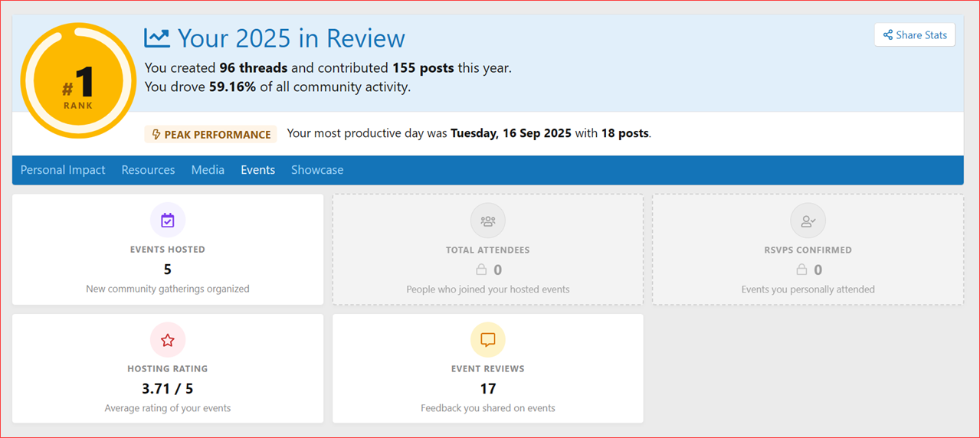980x438 pixels.
Task: Click the RSVPs Confirmed label
Action: (x=808, y=250)
